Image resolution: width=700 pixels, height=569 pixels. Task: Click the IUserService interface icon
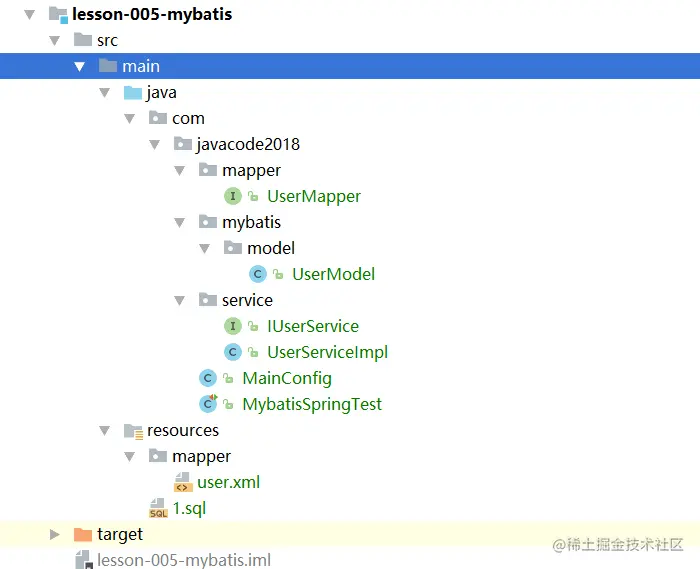[x=233, y=326]
